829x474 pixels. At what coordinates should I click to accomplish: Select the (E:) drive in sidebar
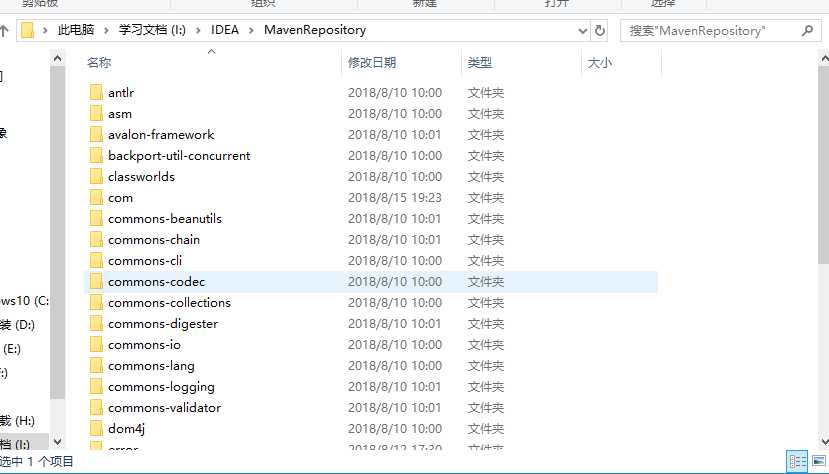click(x=12, y=349)
